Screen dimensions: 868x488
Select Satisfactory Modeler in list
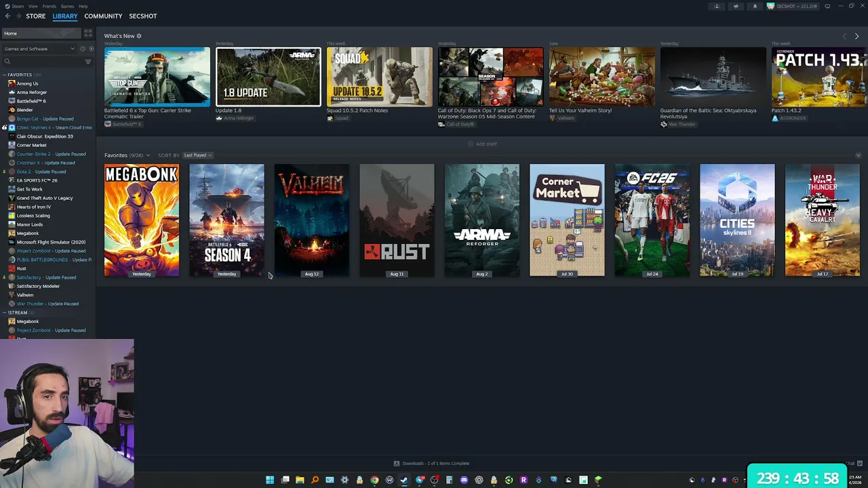point(38,286)
